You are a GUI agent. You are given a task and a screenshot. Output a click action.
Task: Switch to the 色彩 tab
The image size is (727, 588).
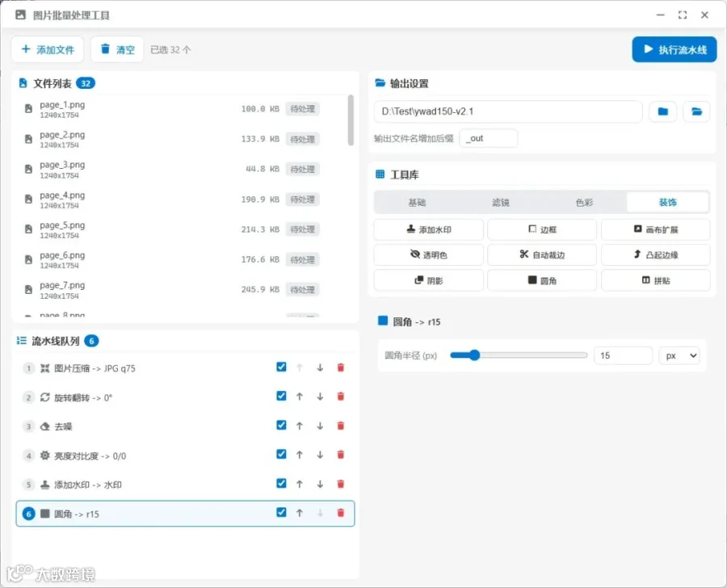pyautogui.click(x=584, y=202)
